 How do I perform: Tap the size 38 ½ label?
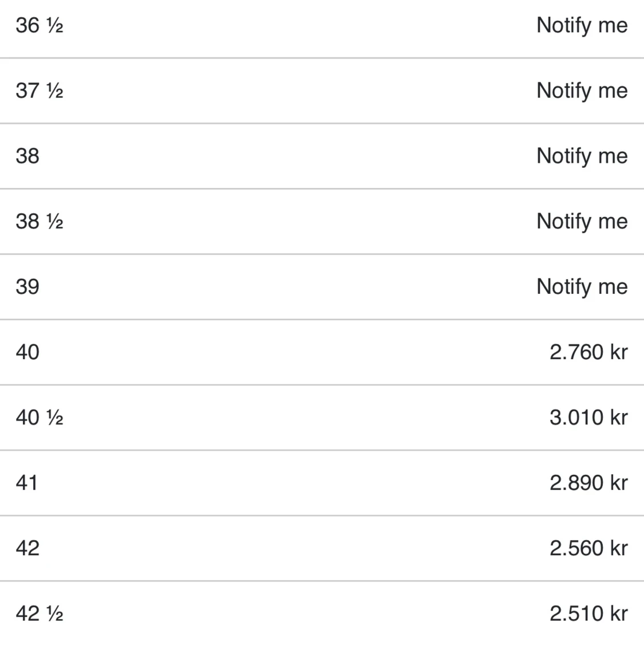(x=39, y=222)
